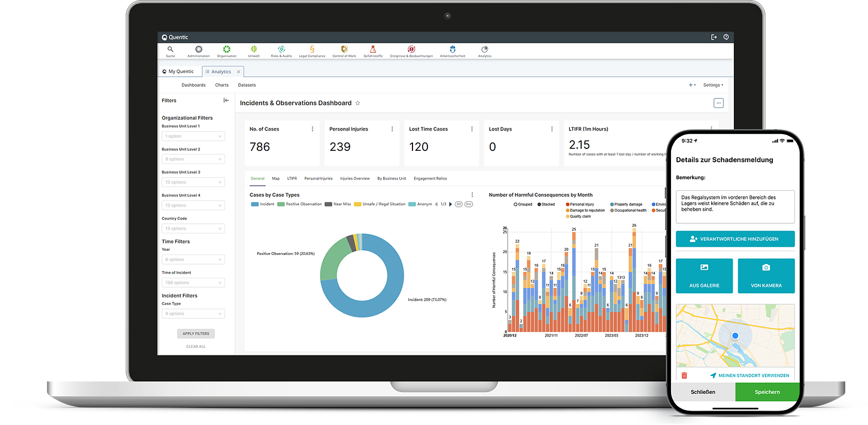Open the Risks & Audits module
The width and height of the screenshot is (868, 425).
281,50
